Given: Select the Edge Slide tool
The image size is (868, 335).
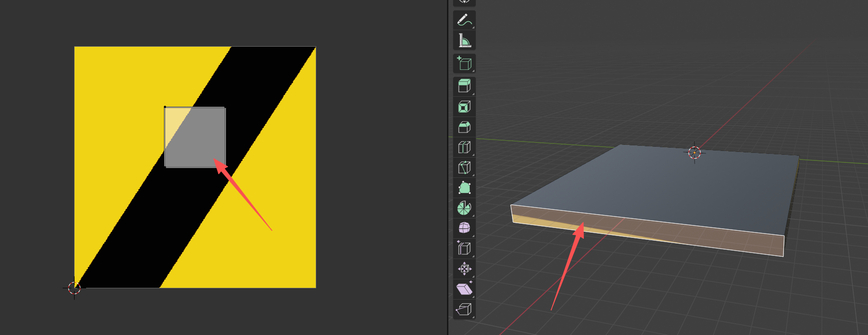Looking at the screenshot, I should pyautogui.click(x=464, y=248).
